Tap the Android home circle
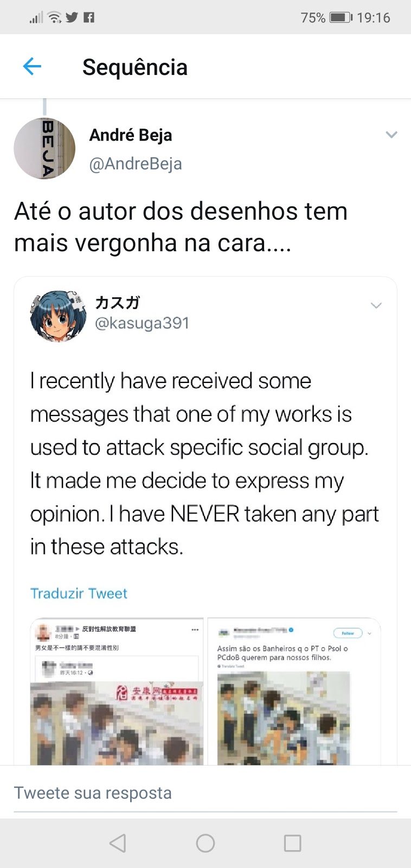411x868 pixels. click(206, 843)
